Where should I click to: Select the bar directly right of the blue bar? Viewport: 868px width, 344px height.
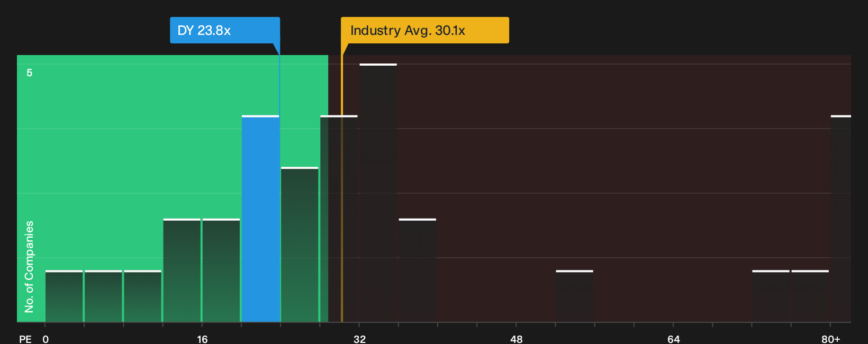tap(300, 245)
